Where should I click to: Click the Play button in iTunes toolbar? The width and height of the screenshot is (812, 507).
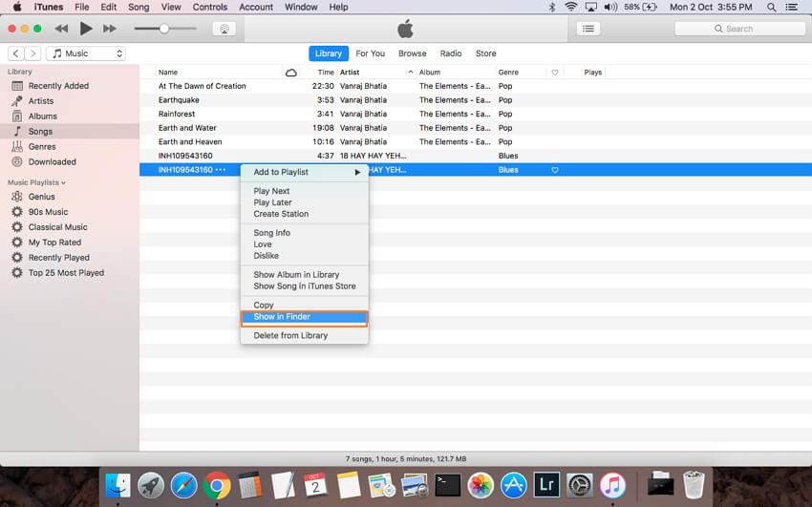(x=86, y=29)
